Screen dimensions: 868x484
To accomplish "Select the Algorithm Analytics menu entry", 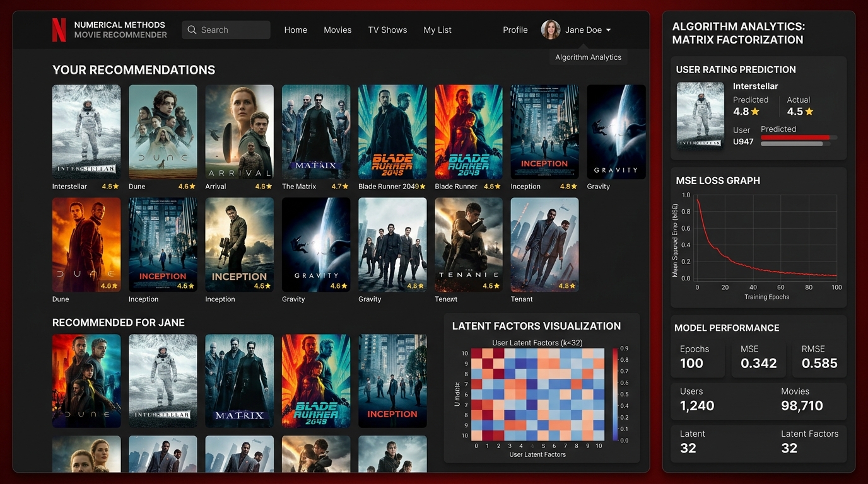I will coord(589,57).
